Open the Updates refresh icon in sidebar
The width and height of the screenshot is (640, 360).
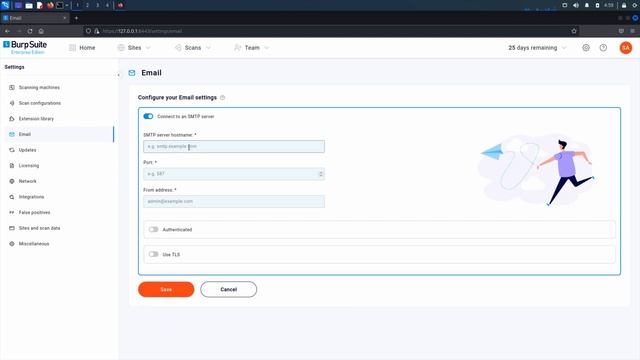coord(11,150)
